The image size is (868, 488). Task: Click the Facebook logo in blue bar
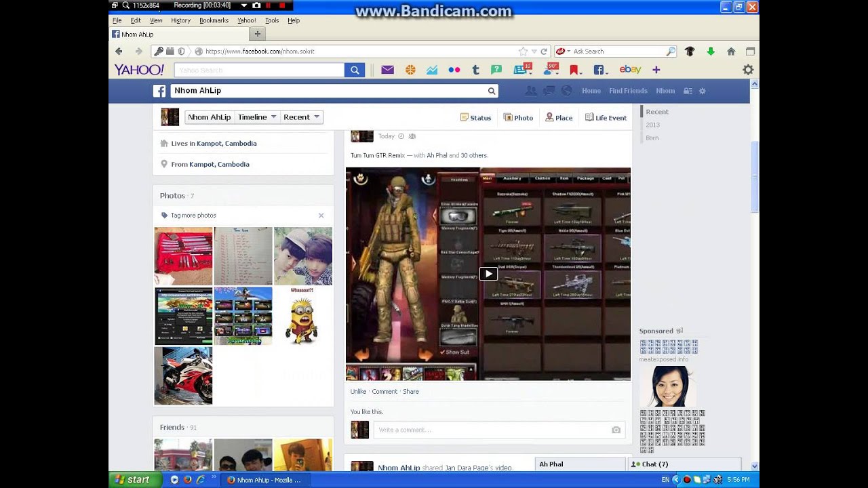[x=159, y=91]
